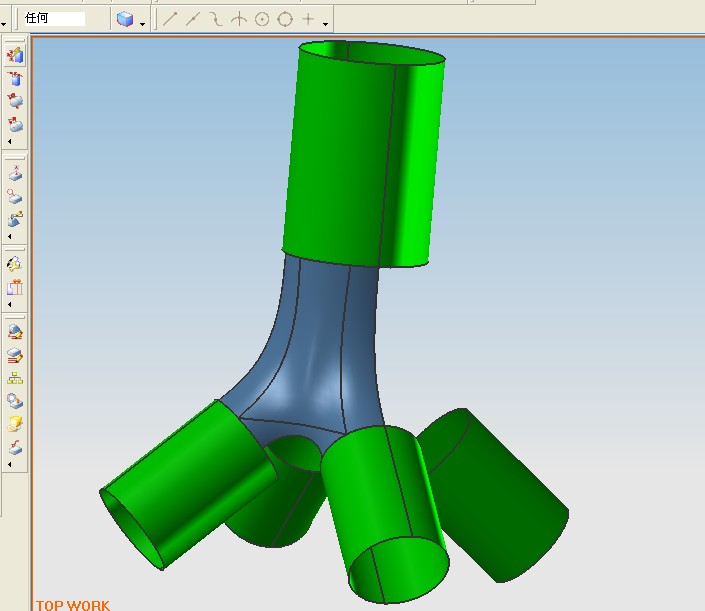705x611 pixels.
Task: Click the gray rounded body with red arrows icon
Action: coord(15,101)
